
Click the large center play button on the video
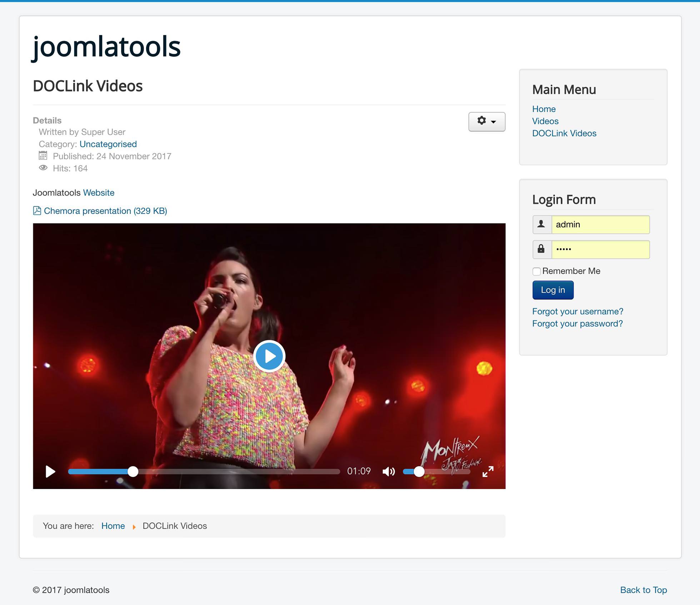click(269, 356)
